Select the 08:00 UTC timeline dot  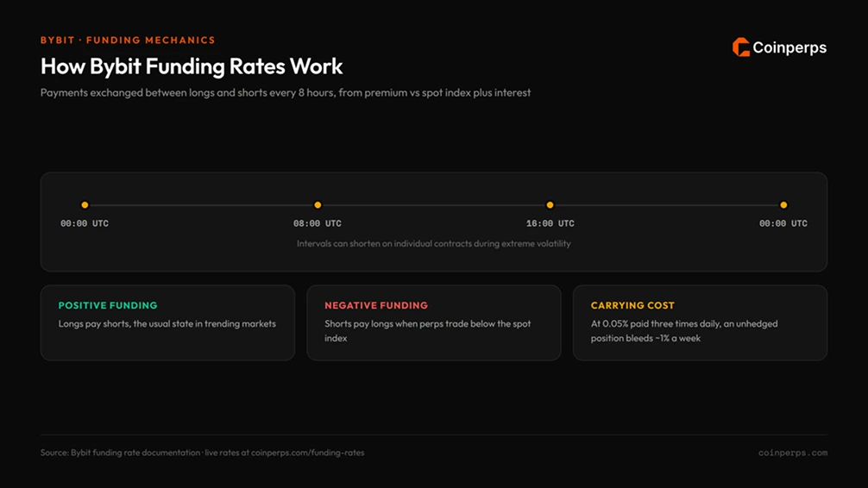pyautogui.click(x=318, y=205)
